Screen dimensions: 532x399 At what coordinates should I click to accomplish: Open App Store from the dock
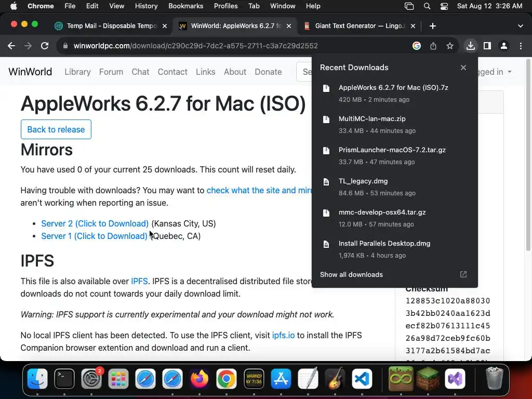(281, 379)
